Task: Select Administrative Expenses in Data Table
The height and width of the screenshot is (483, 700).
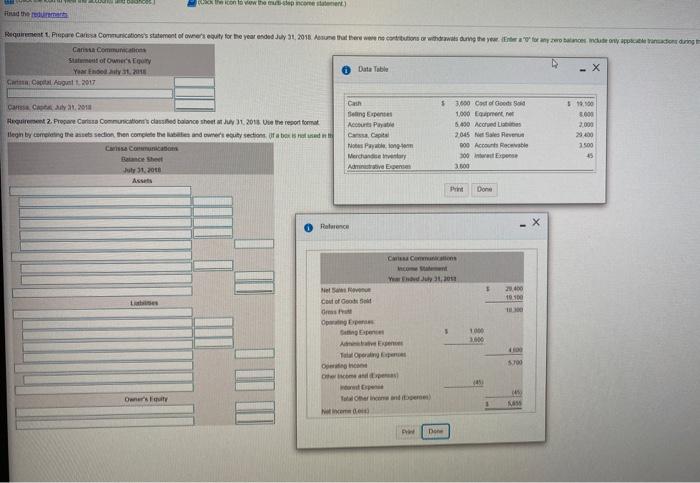Action: coord(379,167)
